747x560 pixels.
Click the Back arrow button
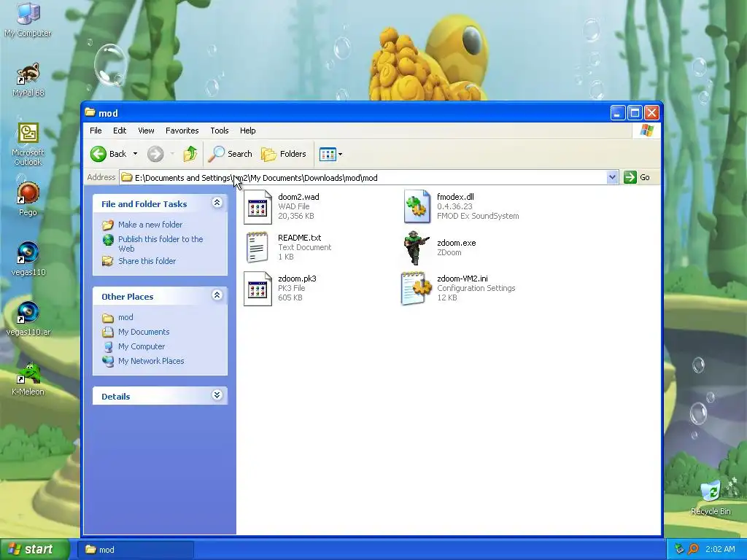[108, 154]
